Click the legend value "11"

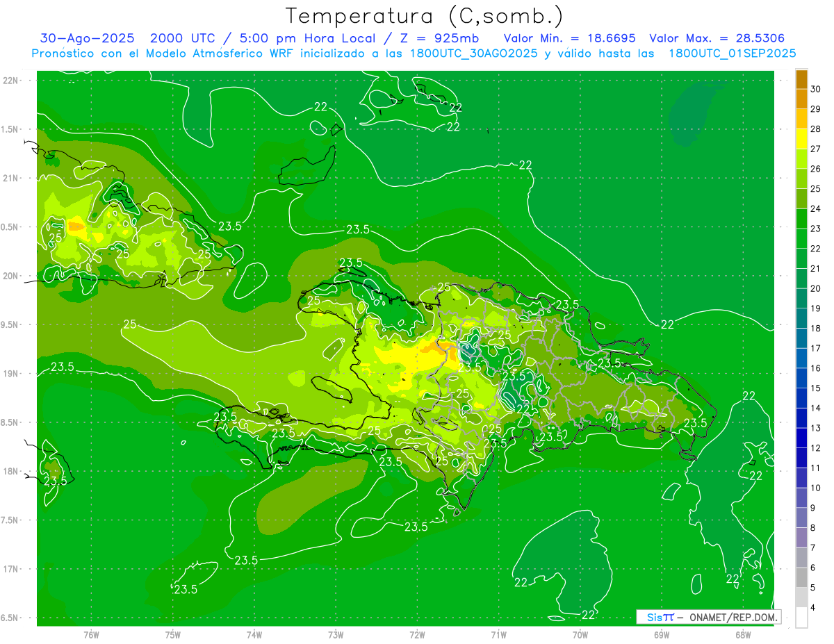(x=816, y=468)
